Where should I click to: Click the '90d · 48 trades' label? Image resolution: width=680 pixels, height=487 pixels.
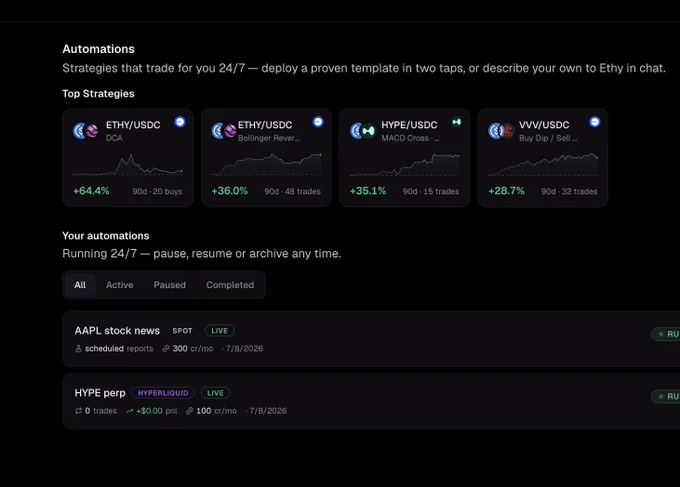293,191
